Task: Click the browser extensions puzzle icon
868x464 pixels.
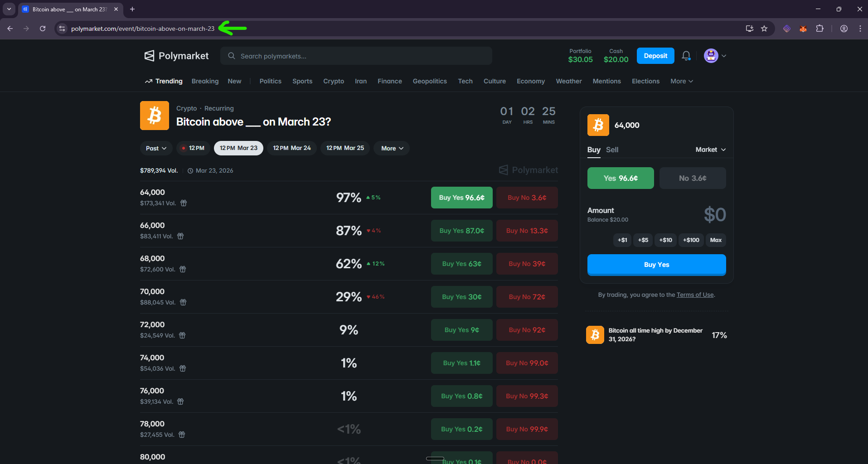Action: pos(820,28)
